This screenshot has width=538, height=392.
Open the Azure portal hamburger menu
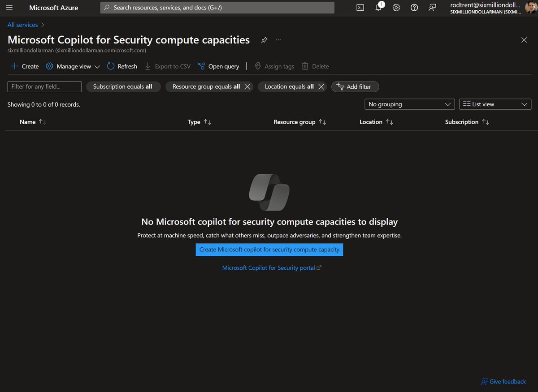tap(9, 8)
